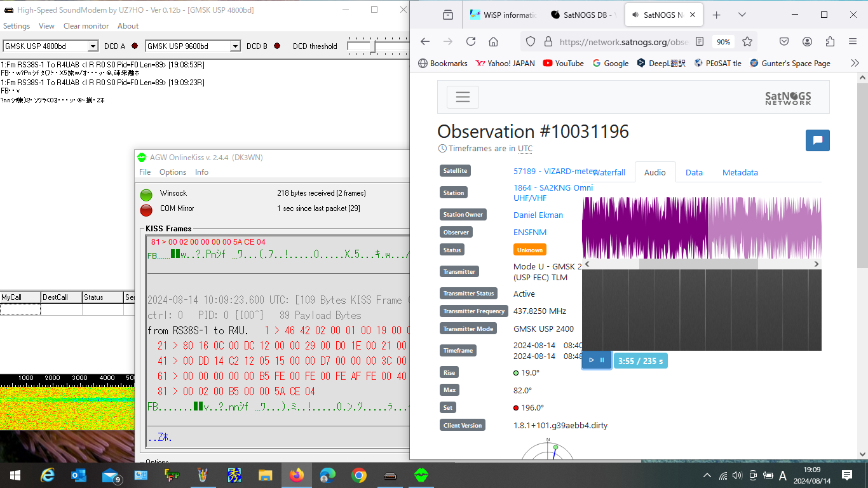Switch to SatNOGS DB browser tab
This screenshot has width=868, height=488.
coord(584,15)
